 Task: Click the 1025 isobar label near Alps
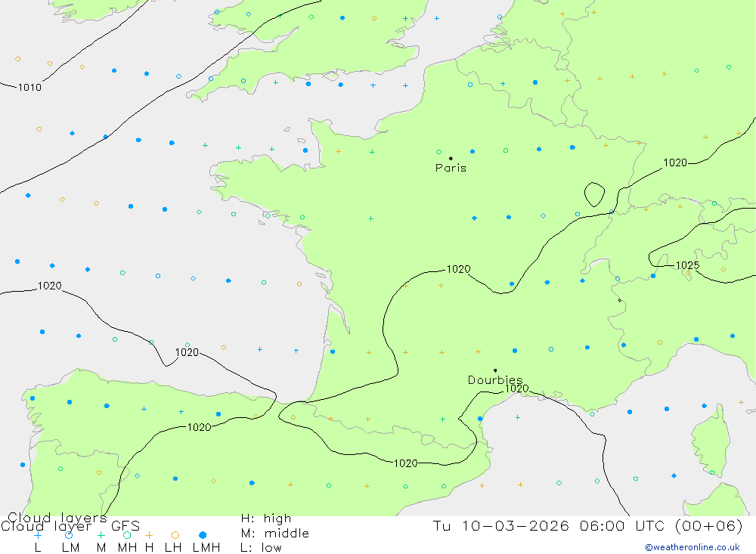(x=687, y=265)
